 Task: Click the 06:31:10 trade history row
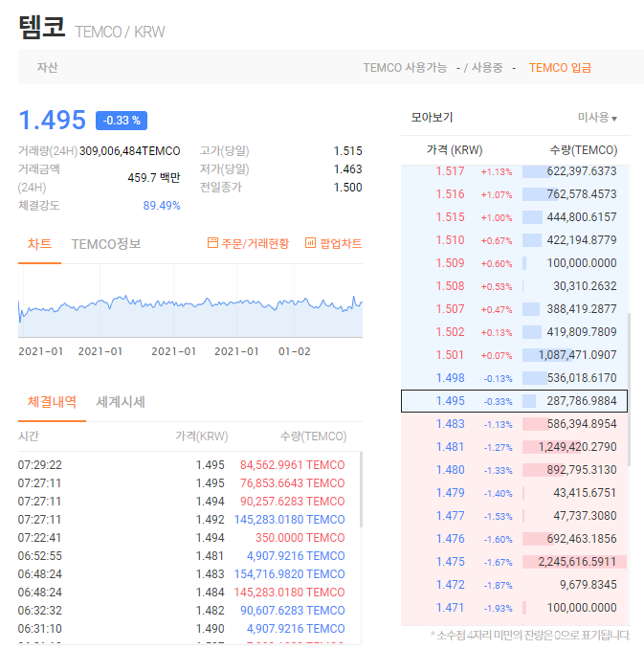pyautogui.click(x=181, y=629)
